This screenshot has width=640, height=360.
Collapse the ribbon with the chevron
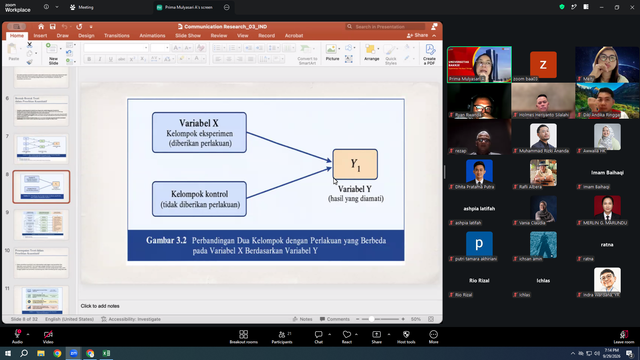(434, 36)
